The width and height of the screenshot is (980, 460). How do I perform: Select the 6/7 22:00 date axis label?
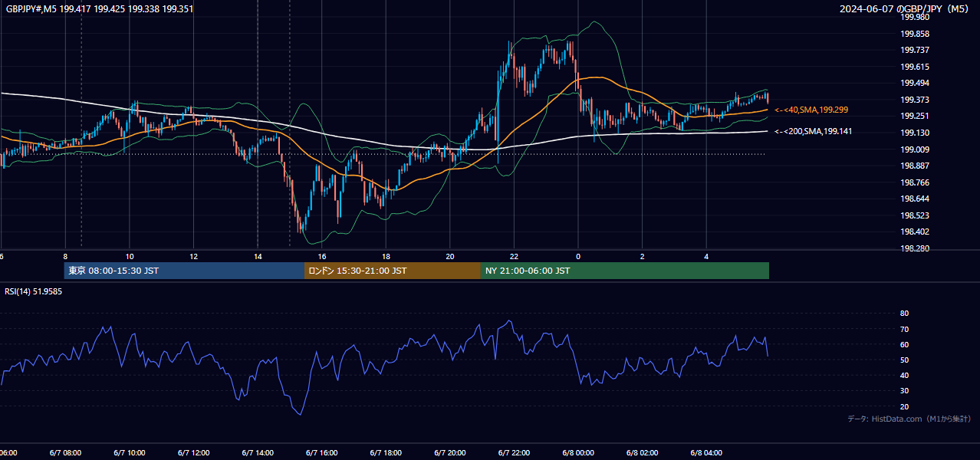pyautogui.click(x=514, y=453)
